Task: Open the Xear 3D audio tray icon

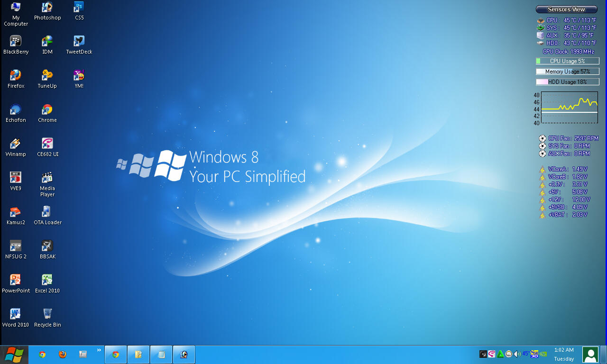Action: point(534,354)
